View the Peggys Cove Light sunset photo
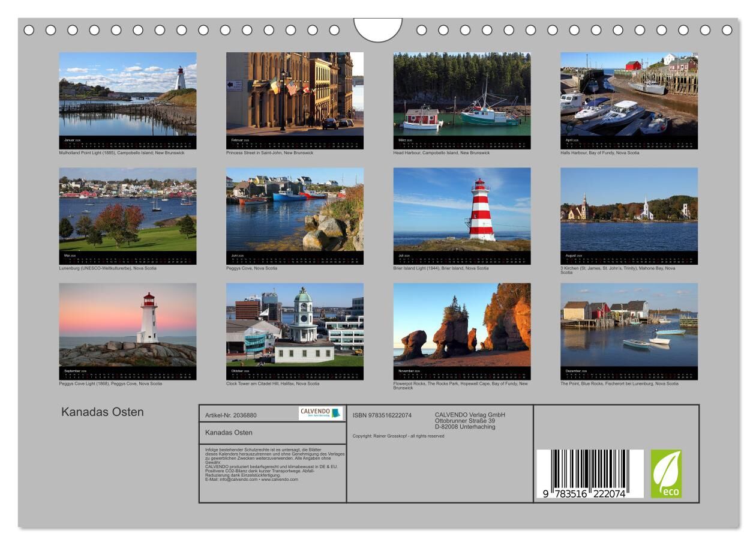Image resolution: width=756 pixels, height=545 pixels. point(127,325)
